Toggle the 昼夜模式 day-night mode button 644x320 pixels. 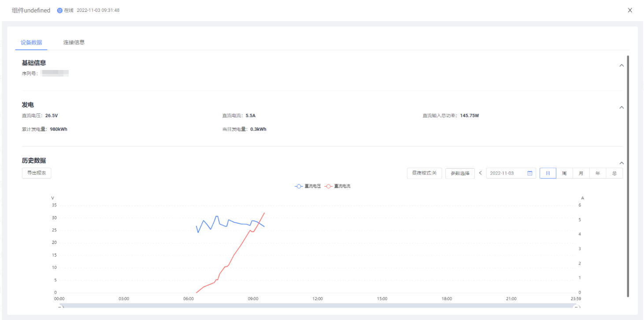424,173
